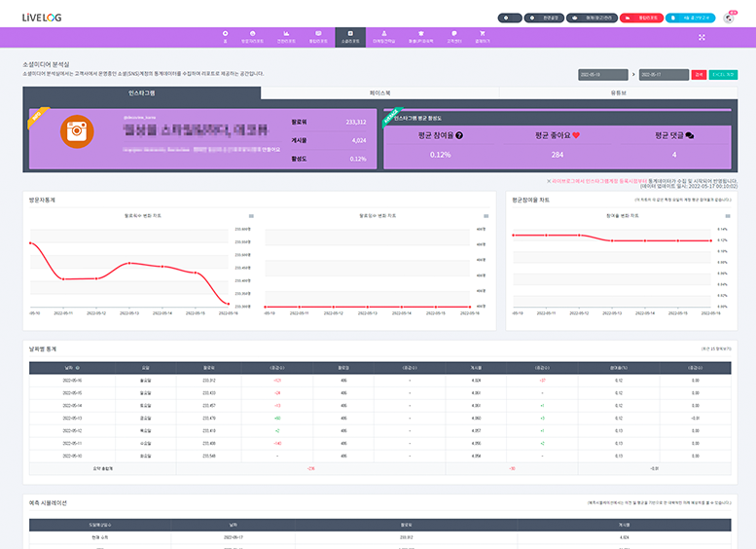Image resolution: width=756 pixels, height=549 pixels.
Task: Open menu icon of engagement rate chart
Action: pos(728,216)
